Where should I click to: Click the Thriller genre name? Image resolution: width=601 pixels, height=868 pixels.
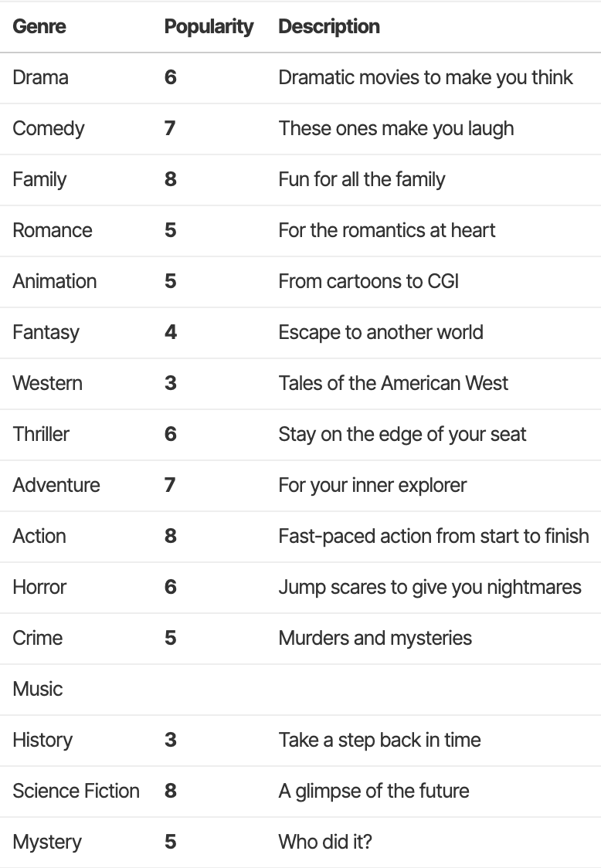pos(41,434)
